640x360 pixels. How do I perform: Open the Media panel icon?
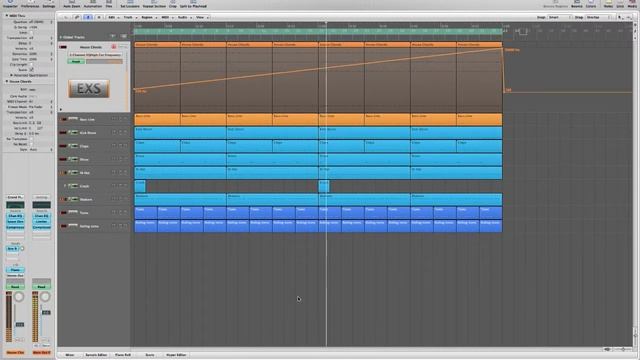click(632, 4)
